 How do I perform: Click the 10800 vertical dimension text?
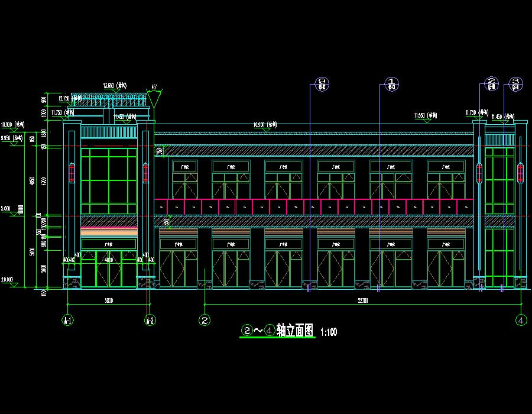[x=21, y=210]
